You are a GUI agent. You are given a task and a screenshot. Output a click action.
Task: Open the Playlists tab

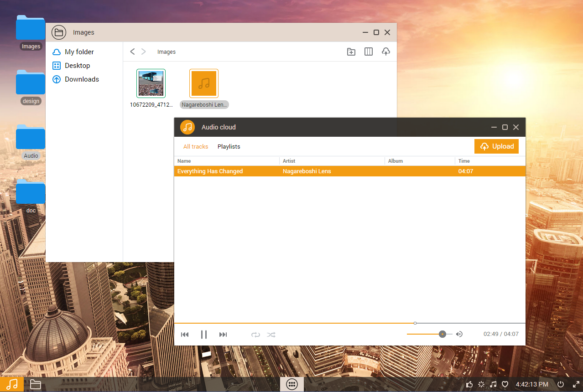[229, 147]
